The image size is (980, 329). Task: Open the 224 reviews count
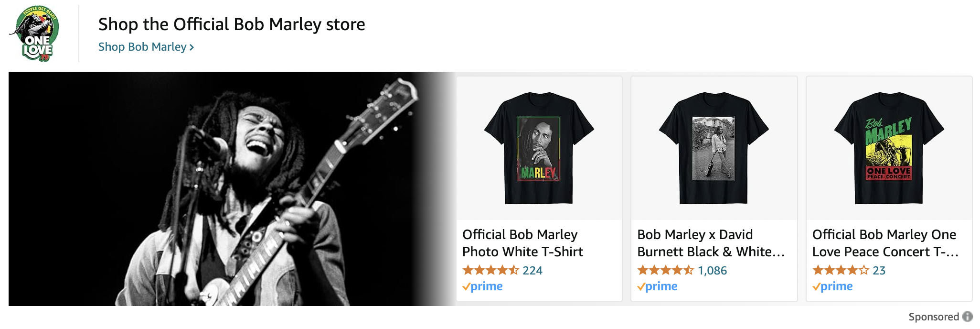(533, 271)
